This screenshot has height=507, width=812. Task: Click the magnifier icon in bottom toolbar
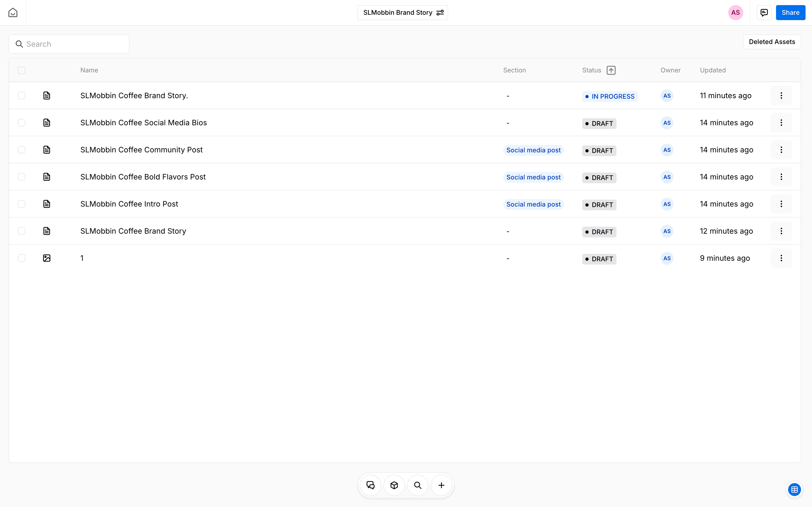pos(418,485)
